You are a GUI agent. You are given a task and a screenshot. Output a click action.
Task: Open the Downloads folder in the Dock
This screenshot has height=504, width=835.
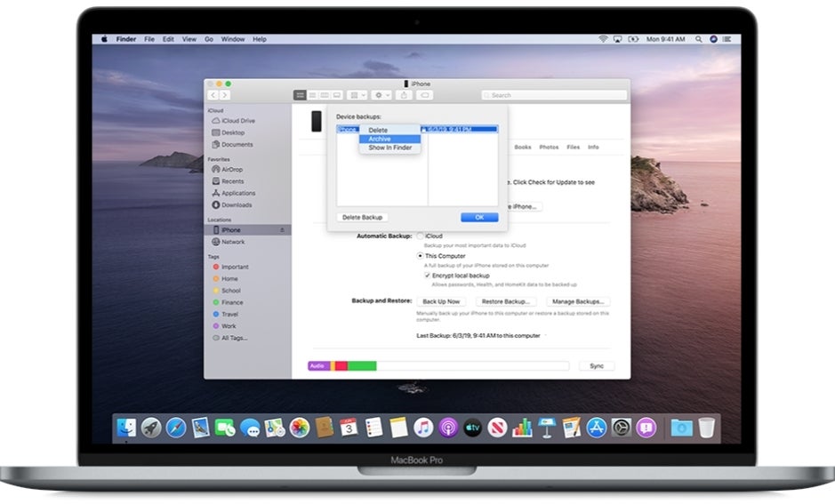click(x=681, y=428)
